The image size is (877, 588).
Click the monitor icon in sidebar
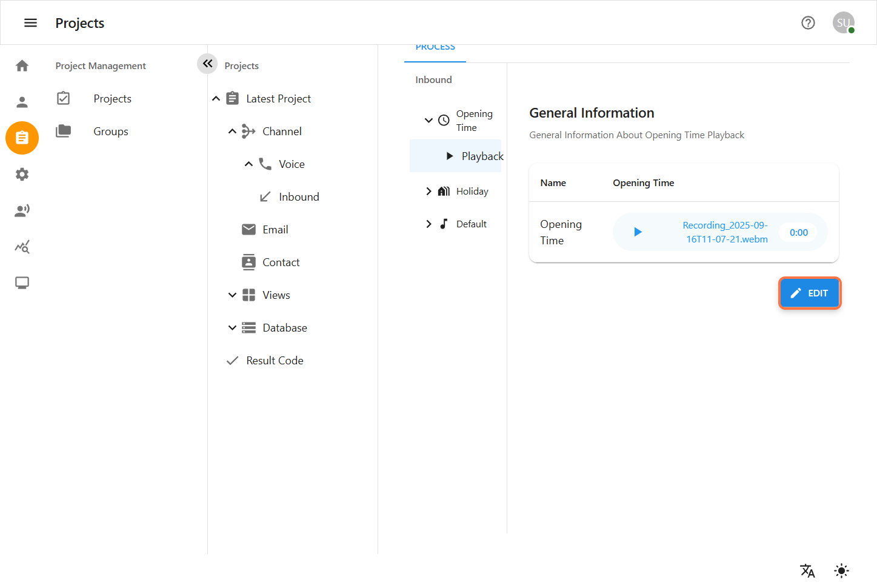tap(22, 283)
